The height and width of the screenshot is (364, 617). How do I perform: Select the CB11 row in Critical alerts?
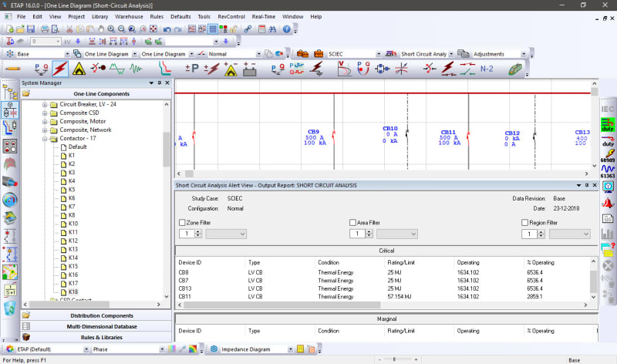click(x=383, y=297)
